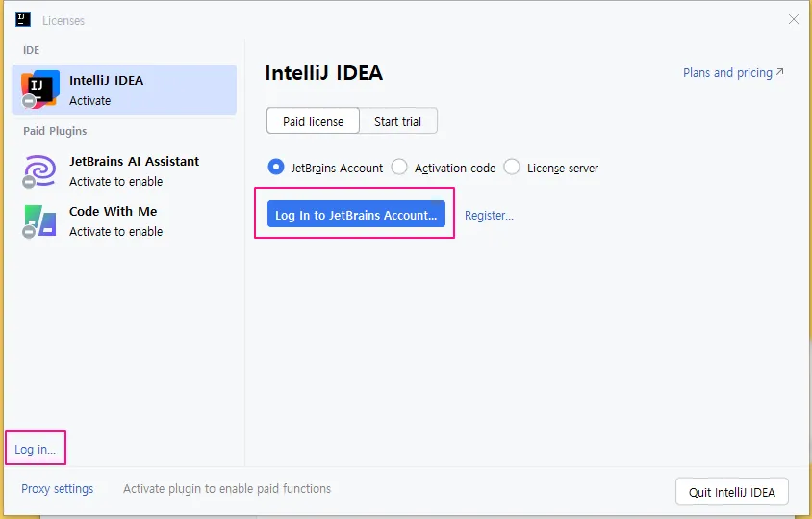The image size is (812, 519).
Task: Open Plans and pricing link
Action: [733, 72]
